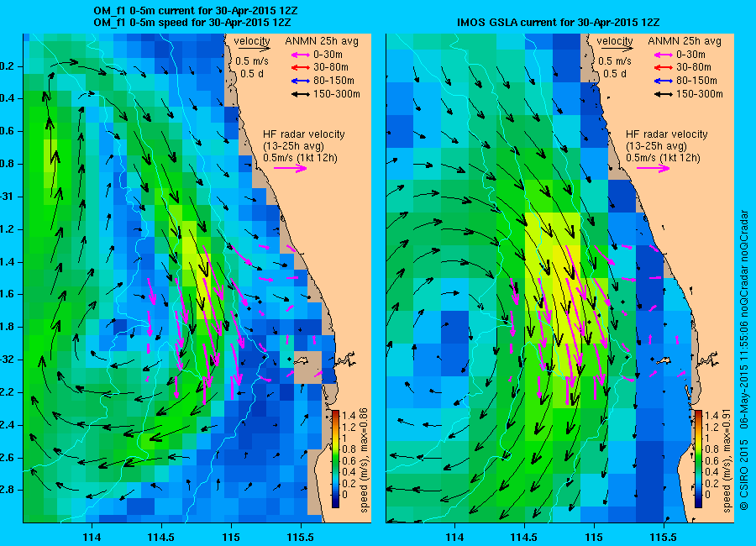Click longitude label '115.5' under OM_f1 map
Screen dimensions: 756x546
[301, 538]
